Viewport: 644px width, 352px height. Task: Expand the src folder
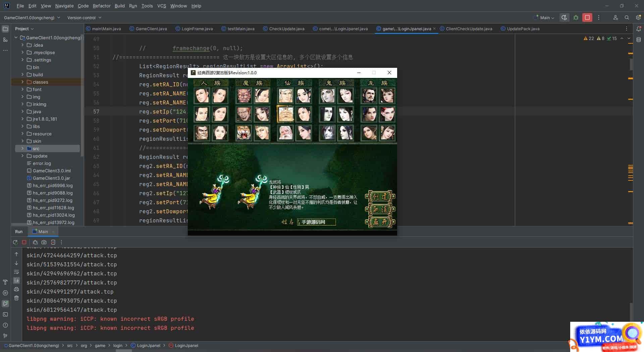[22, 148]
